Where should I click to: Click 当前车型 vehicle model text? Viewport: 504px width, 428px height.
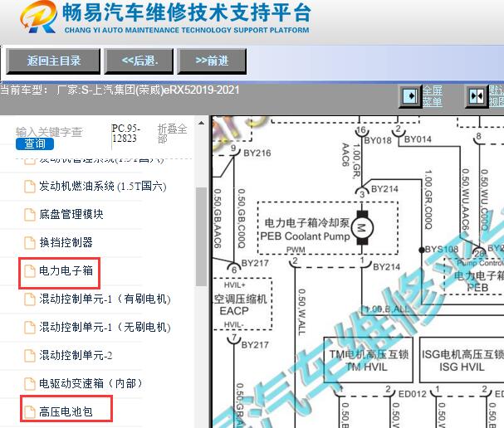(x=120, y=90)
